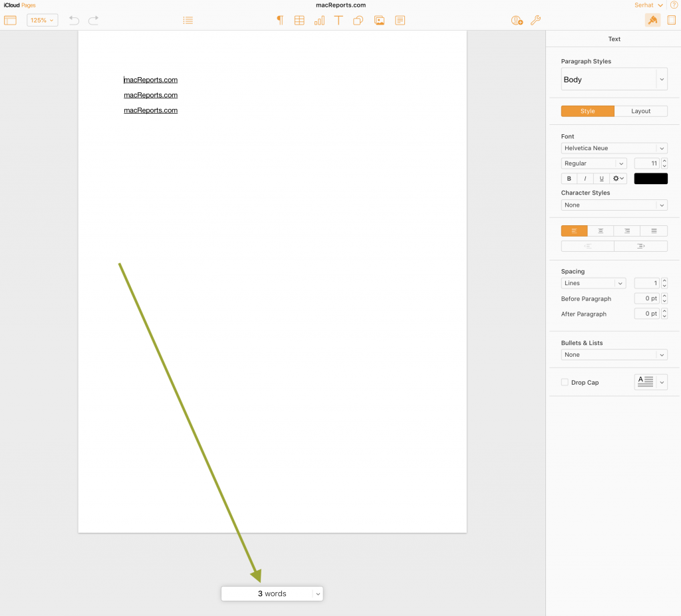681x616 pixels.
Task: Align text to the left
Action: (x=574, y=231)
